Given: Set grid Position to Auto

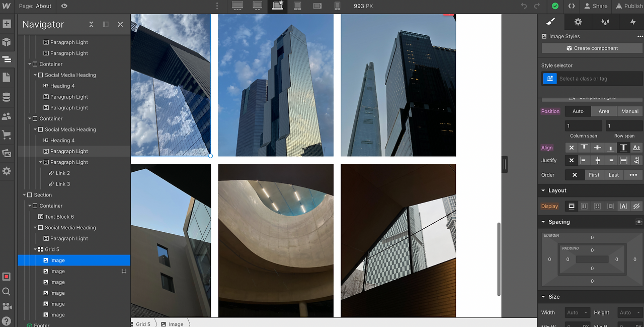Looking at the screenshot, I should click(x=578, y=111).
